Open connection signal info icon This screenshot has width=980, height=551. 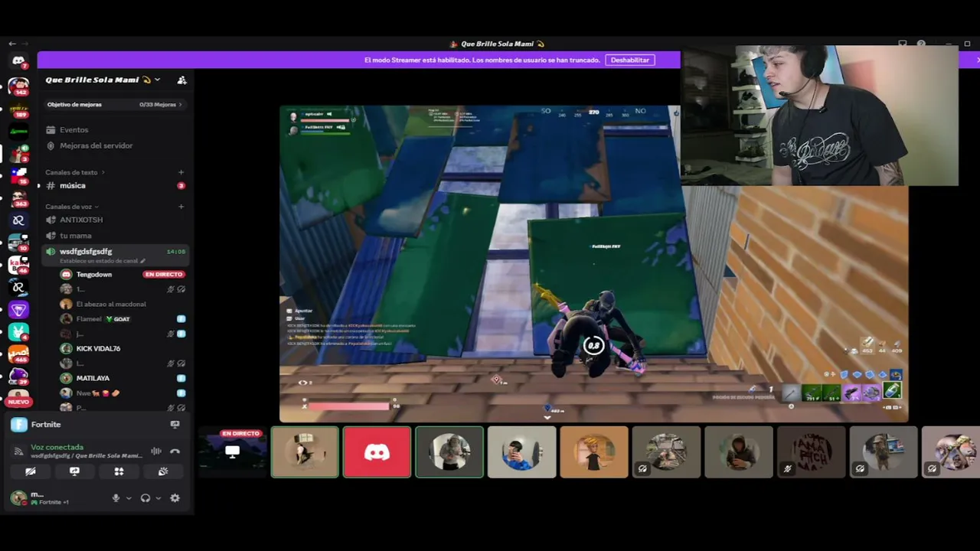point(19,452)
